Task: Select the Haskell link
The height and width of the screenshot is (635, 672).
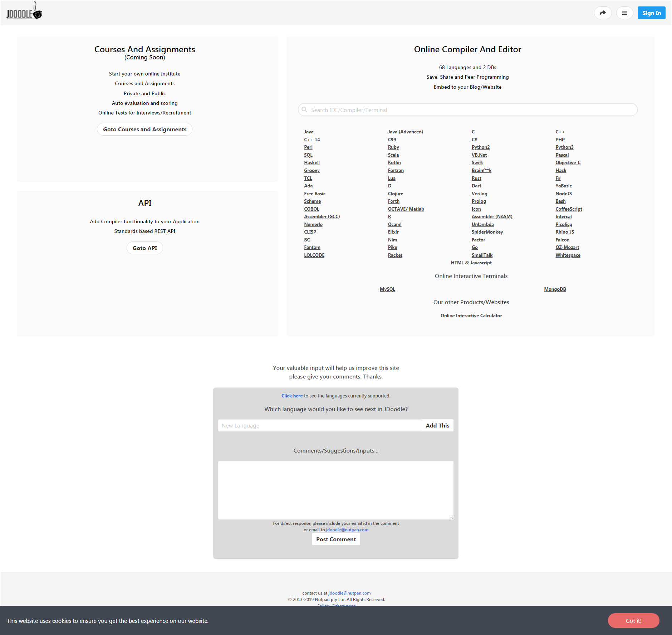Action: pyautogui.click(x=312, y=163)
